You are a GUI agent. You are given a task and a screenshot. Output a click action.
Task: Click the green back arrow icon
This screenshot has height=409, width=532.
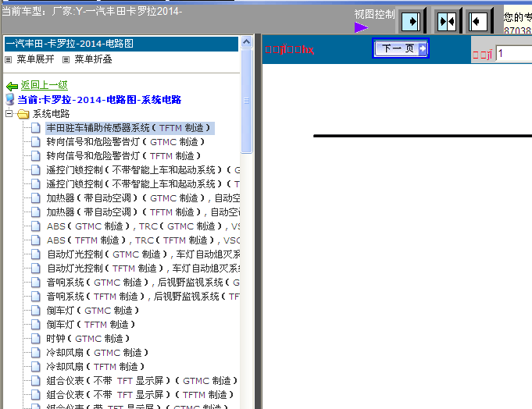point(12,86)
